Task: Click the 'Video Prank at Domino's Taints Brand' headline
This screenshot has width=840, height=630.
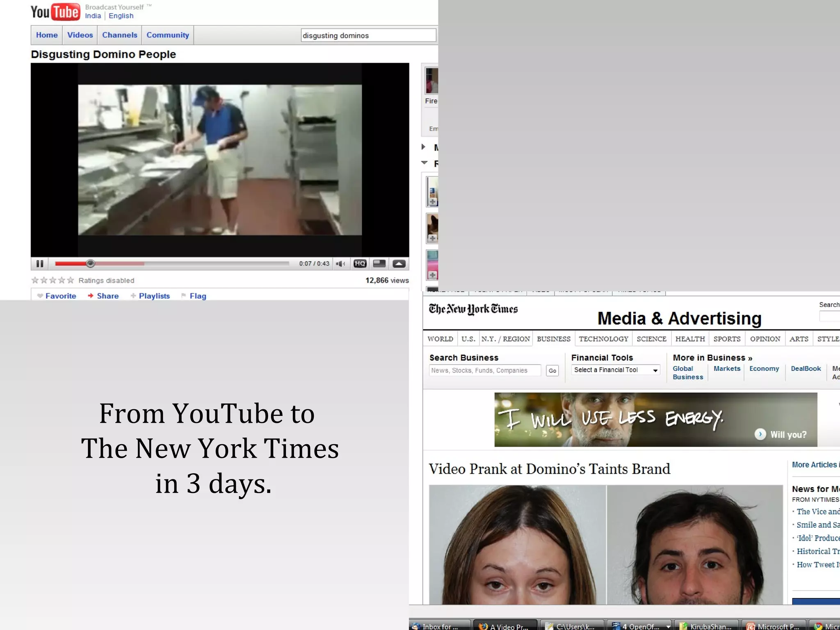Action: pyautogui.click(x=550, y=469)
